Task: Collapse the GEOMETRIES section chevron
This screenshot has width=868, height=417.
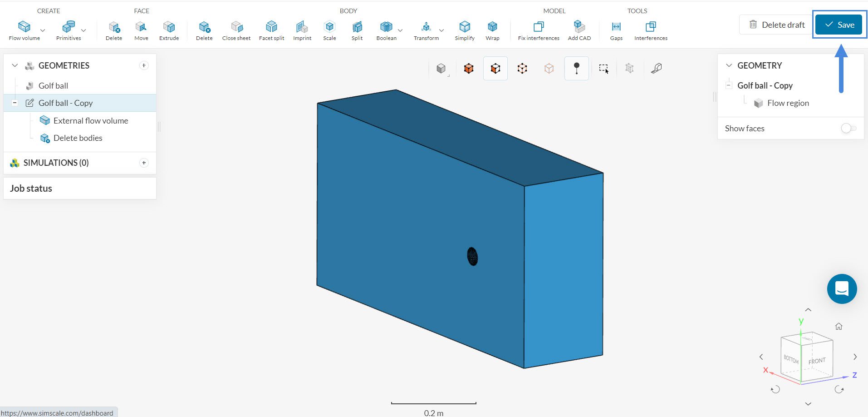Action: coord(15,65)
